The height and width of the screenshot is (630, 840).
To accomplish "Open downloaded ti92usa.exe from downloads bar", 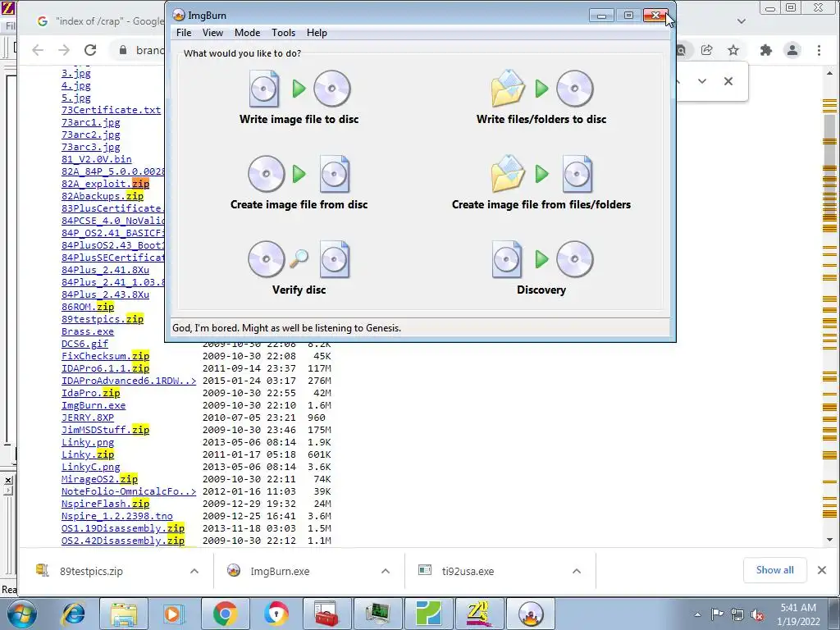I will point(468,571).
